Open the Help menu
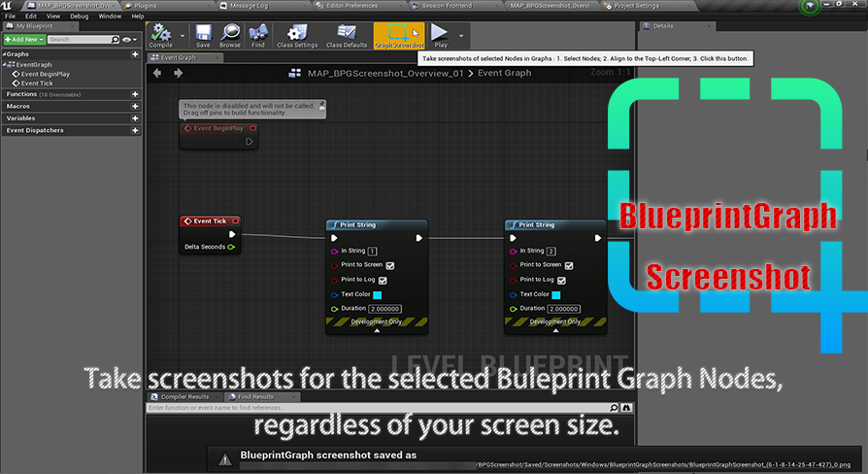868x474 pixels. [x=138, y=17]
